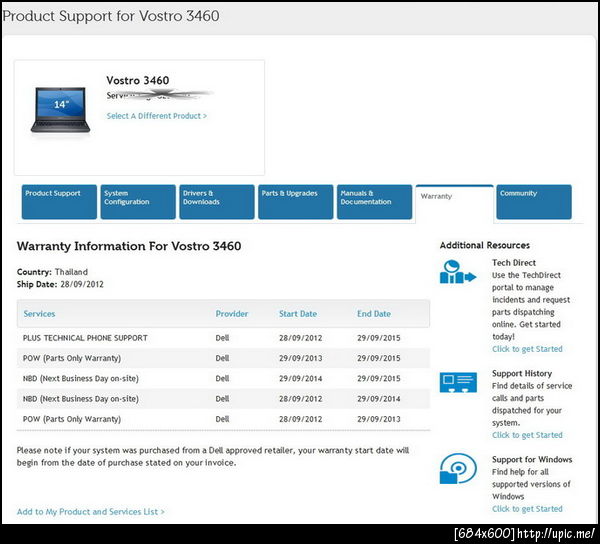Viewport: 600px width, 544px height.
Task: Click end date 29/09/2014
Action: [x=379, y=399]
